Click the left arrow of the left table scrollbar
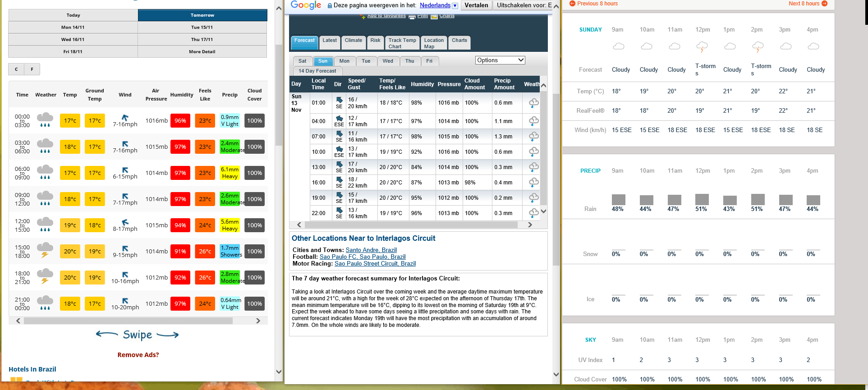 pos(18,321)
